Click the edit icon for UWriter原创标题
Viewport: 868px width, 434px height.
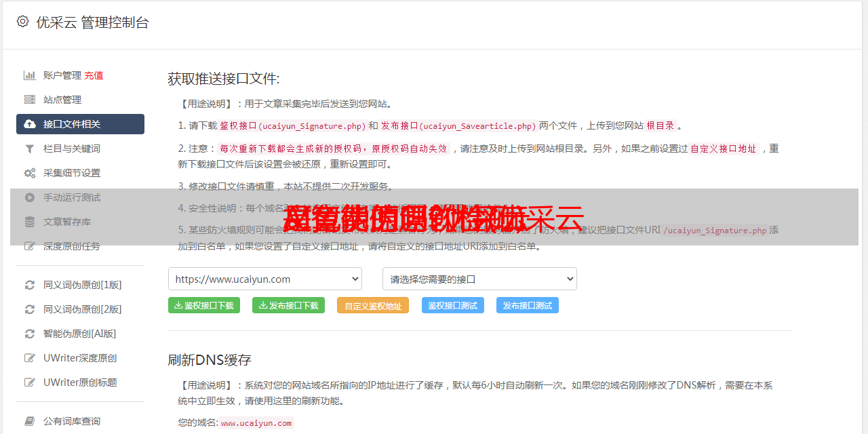pos(30,382)
